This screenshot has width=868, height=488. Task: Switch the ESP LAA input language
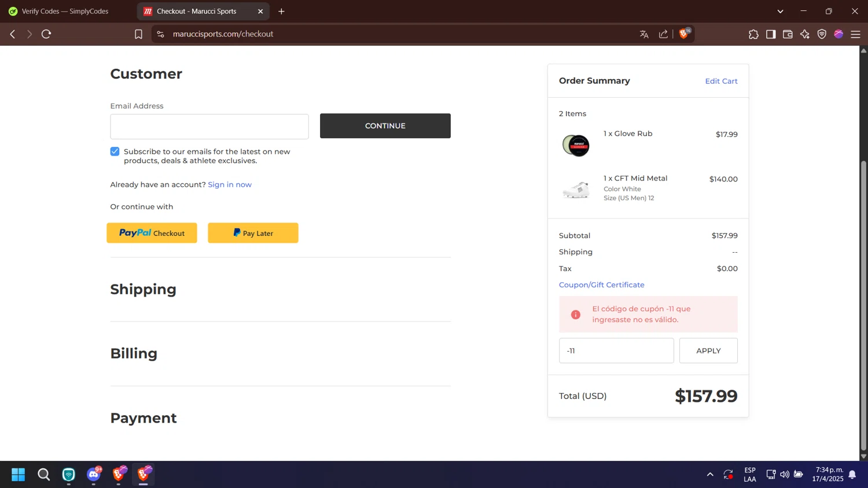750,475
